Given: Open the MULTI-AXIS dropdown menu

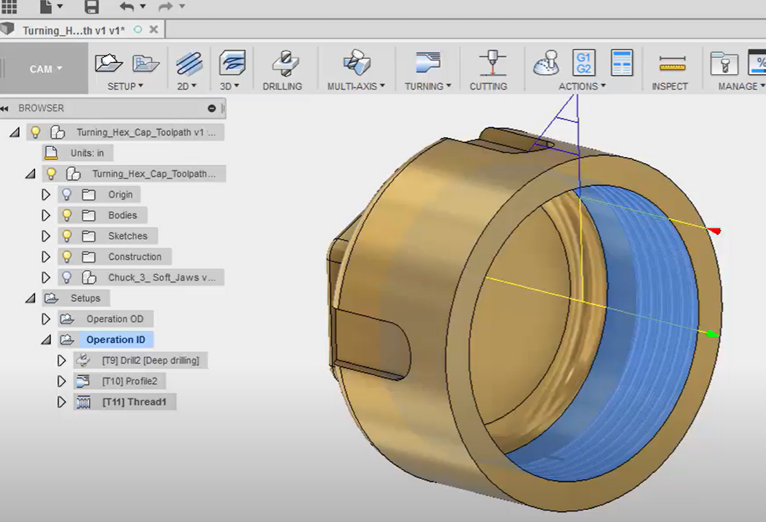Looking at the screenshot, I should coord(356,86).
